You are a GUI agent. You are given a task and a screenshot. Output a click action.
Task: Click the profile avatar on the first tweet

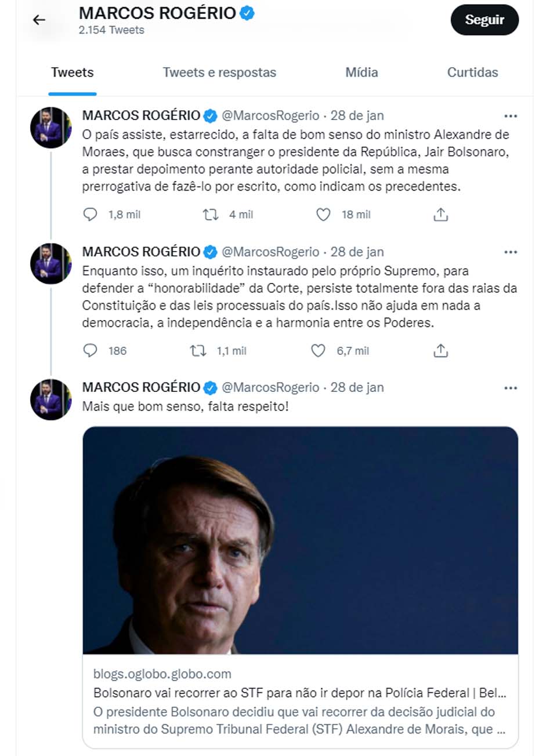point(51,128)
